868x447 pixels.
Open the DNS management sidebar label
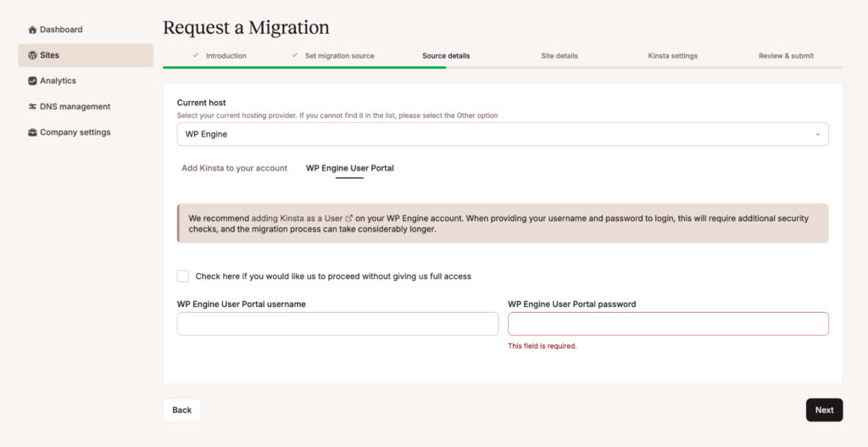(x=75, y=106)
